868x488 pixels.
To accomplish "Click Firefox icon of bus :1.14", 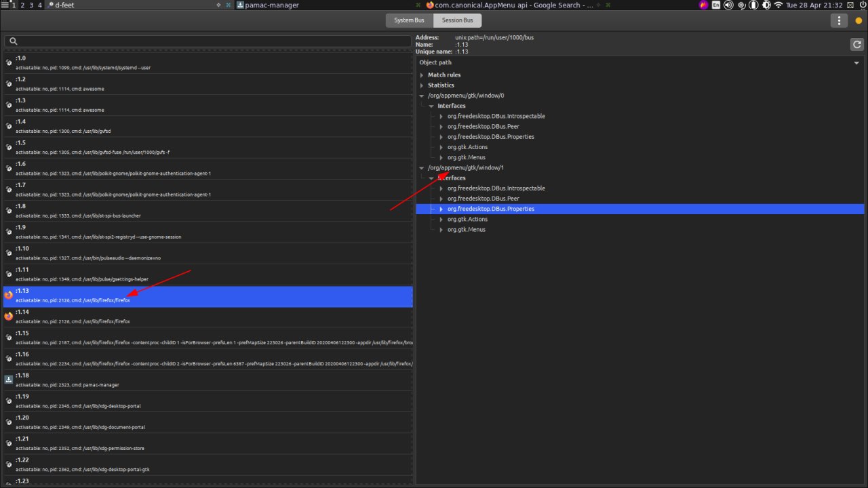I will point(9,316).
